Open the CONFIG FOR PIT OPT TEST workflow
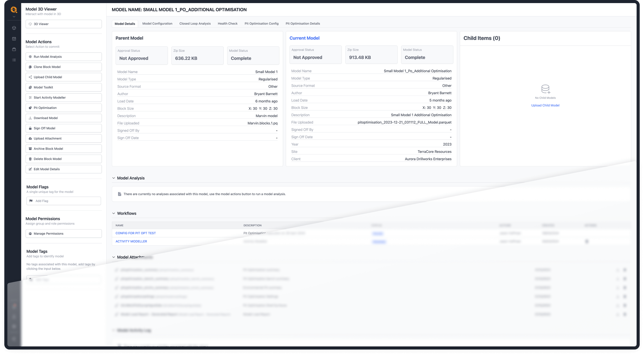The image size is (644, 355). 136,233
